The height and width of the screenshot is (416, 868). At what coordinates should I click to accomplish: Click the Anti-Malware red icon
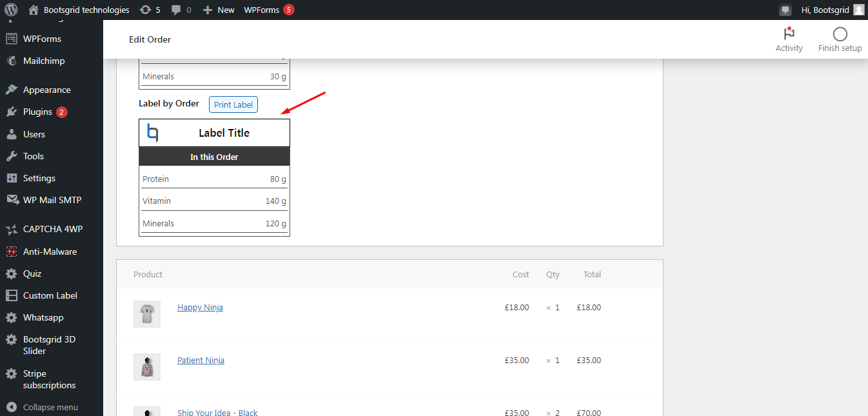[x=12, y=252]
